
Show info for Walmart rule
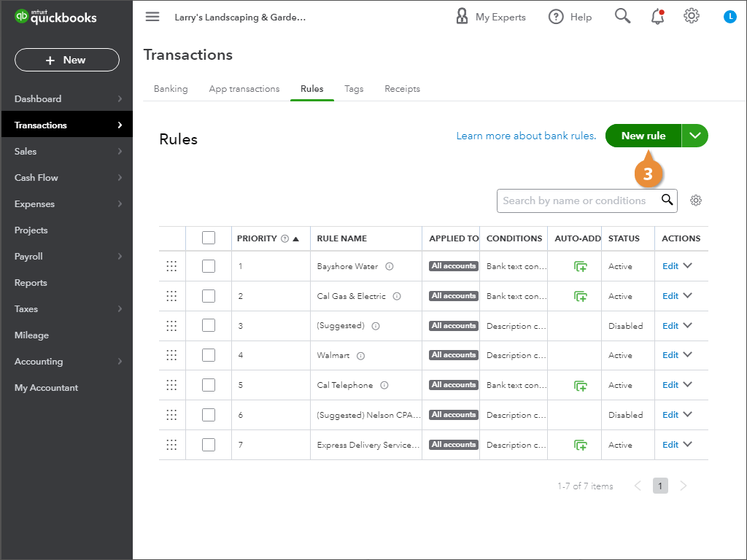click(360, 356)
